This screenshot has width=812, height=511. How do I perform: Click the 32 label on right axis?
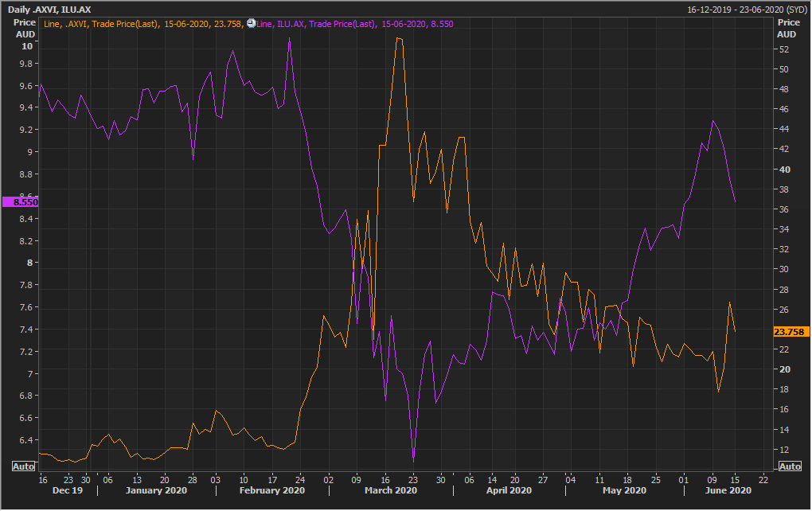(x=784, y=250)
